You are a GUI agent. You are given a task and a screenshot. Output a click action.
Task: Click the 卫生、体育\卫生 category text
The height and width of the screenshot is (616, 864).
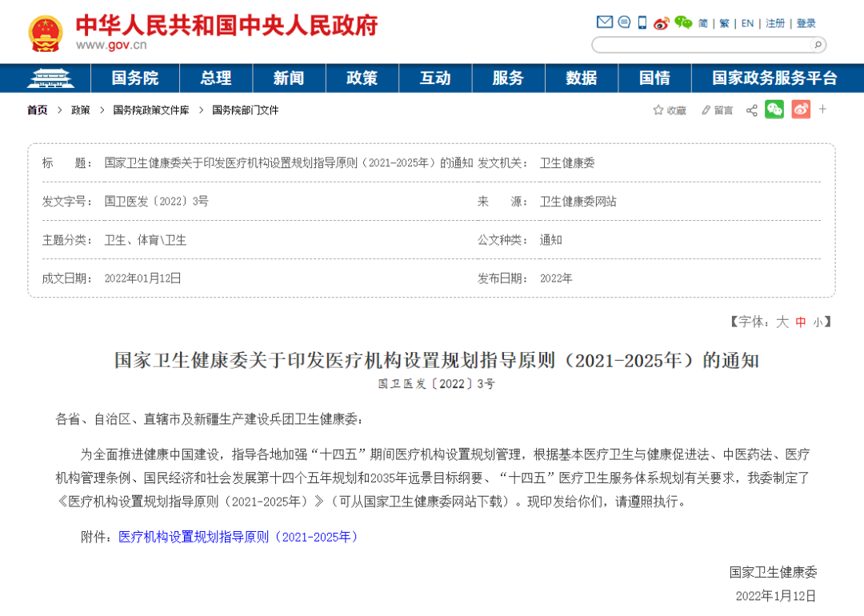(x=146, y=240)
